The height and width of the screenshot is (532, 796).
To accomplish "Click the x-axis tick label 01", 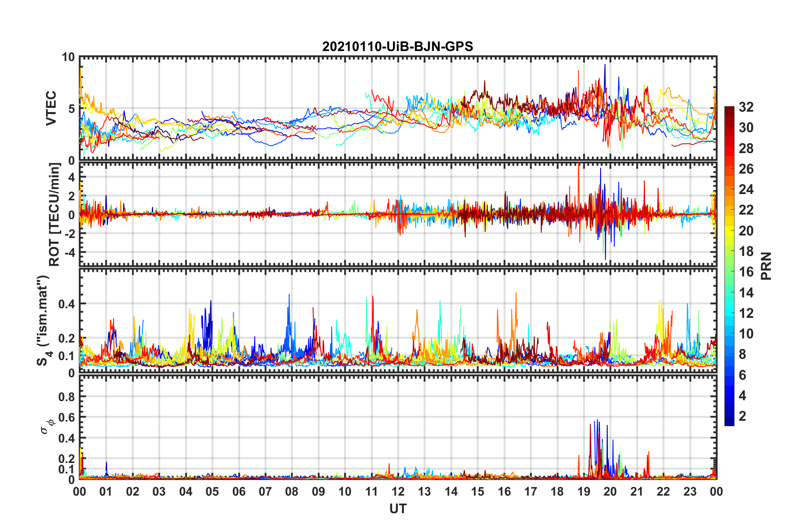I will pyautogui.click(x=106, y=491).
